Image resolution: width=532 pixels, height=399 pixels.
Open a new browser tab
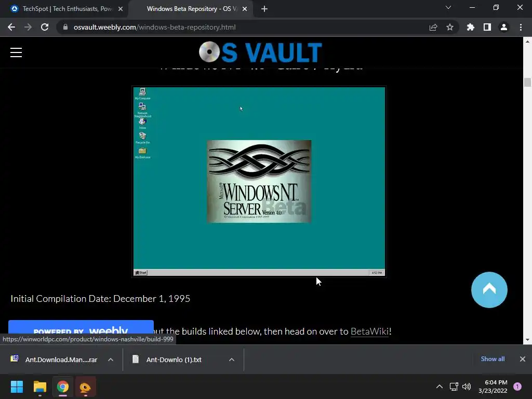pos(264,9)
